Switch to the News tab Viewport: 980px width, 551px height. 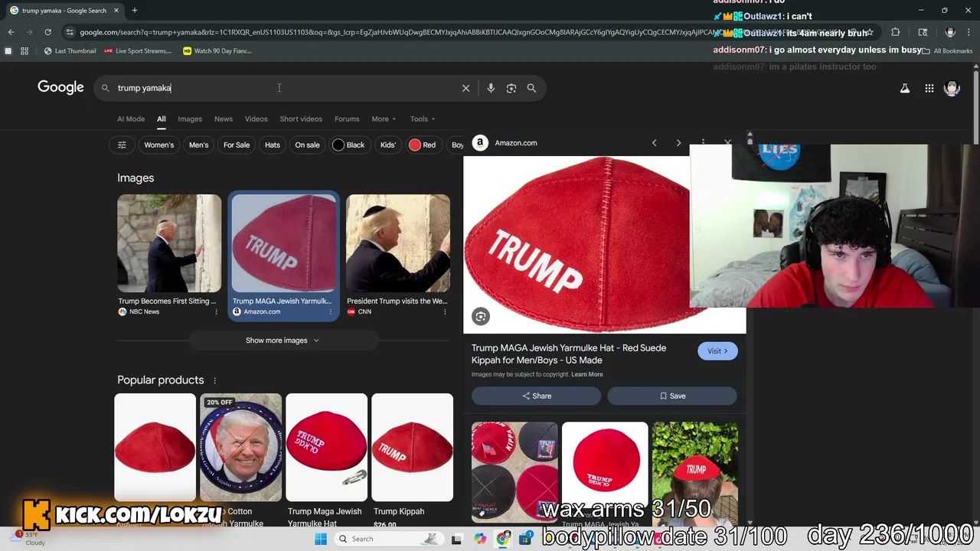coord(224,119)
